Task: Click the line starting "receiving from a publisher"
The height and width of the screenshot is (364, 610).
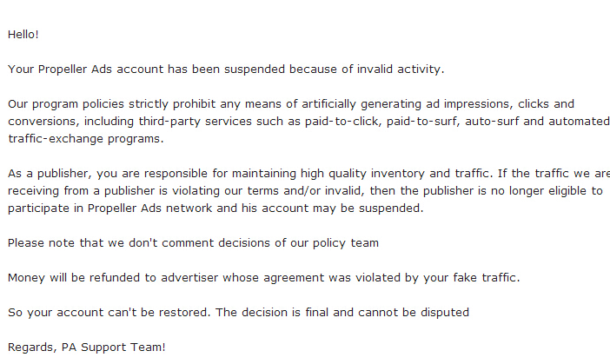Action: pos(305,191)
